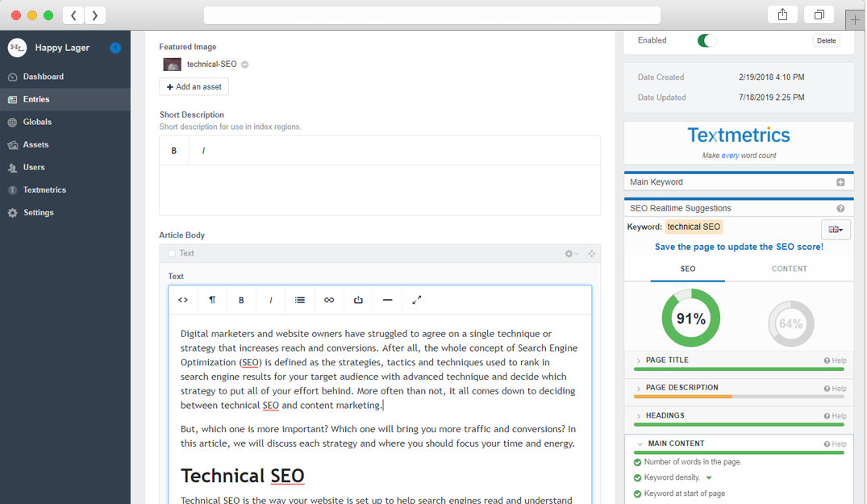This screenshot has width=867, height=504.
Task: Click the 91% SEO score gauge
Action: coord(690,319)
